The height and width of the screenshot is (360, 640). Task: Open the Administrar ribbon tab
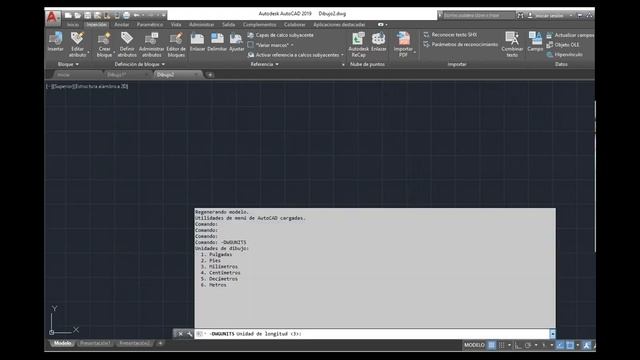[202, 25]
